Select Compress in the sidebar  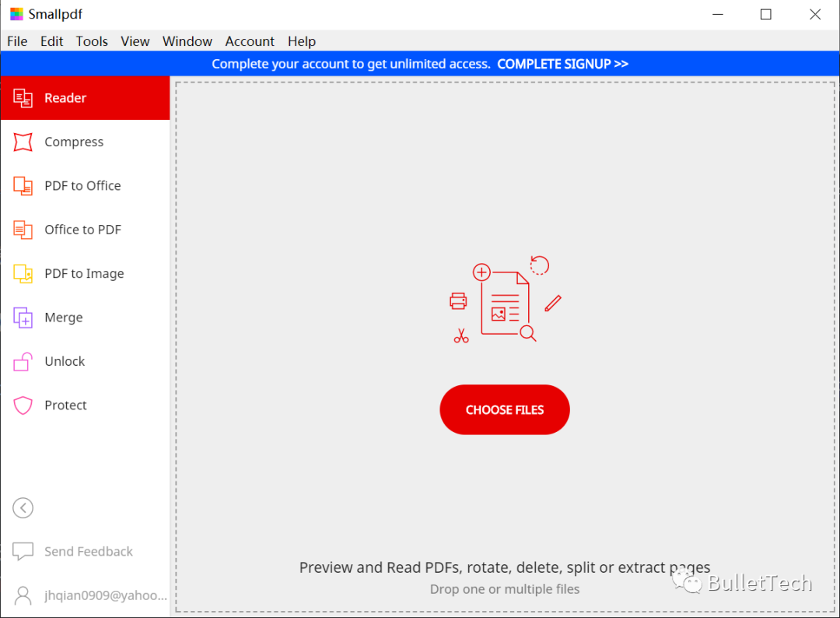[x=74, y=142]
